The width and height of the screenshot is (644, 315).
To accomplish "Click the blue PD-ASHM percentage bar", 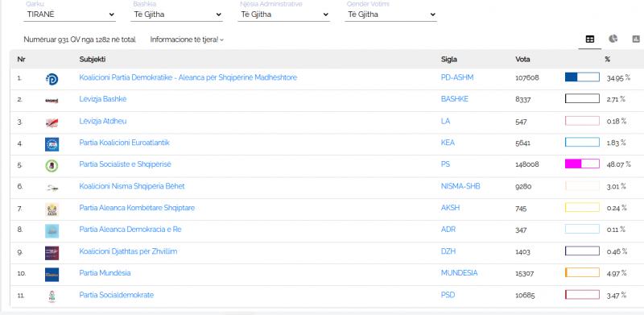I will coord(582,77).
